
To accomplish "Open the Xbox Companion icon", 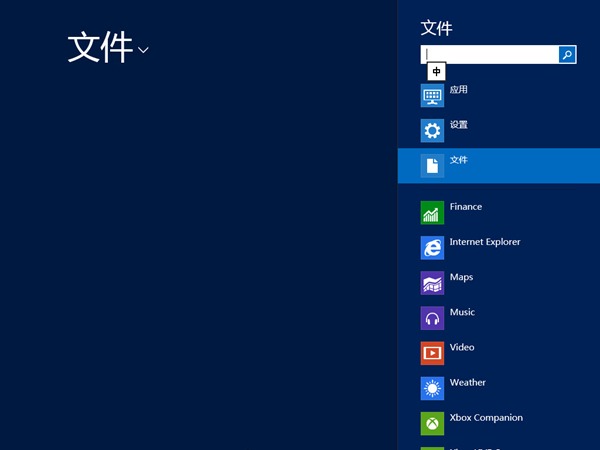I will coord(432,424).
